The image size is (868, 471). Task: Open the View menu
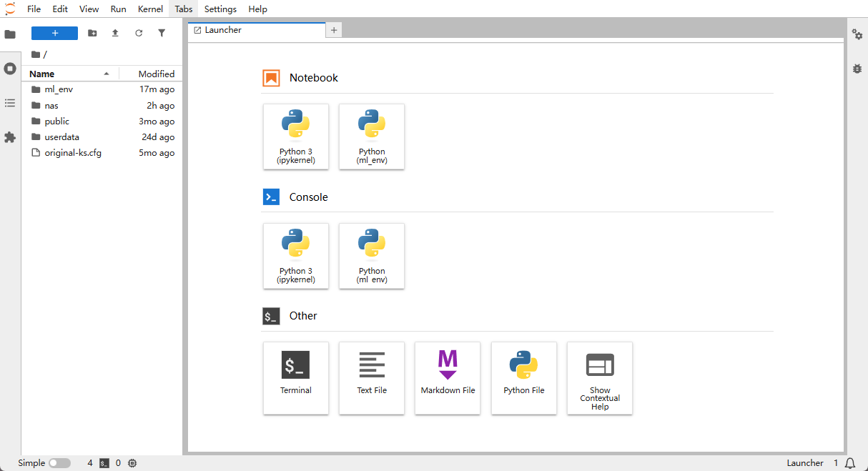click(89, 9)
